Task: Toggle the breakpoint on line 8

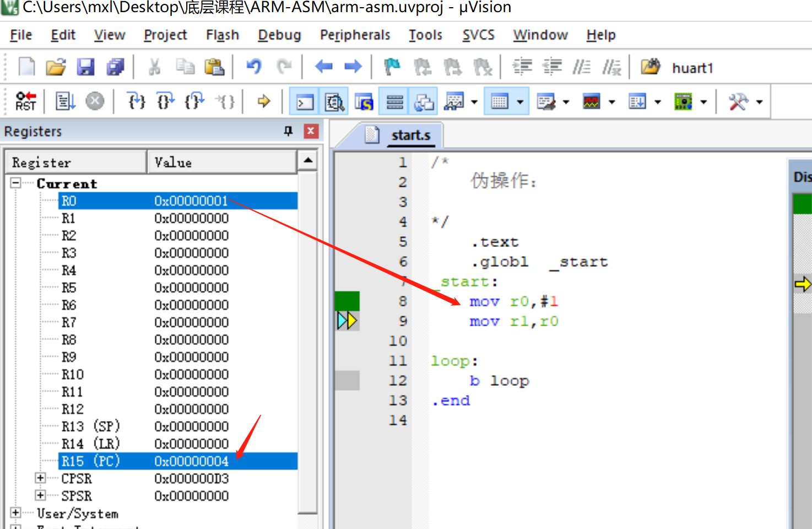Action: coord(347,301)
